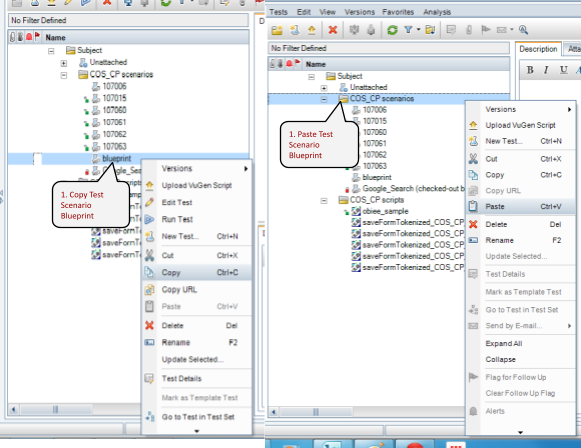
Task: Open Versions menu in the menu bar
Action: 359,12
